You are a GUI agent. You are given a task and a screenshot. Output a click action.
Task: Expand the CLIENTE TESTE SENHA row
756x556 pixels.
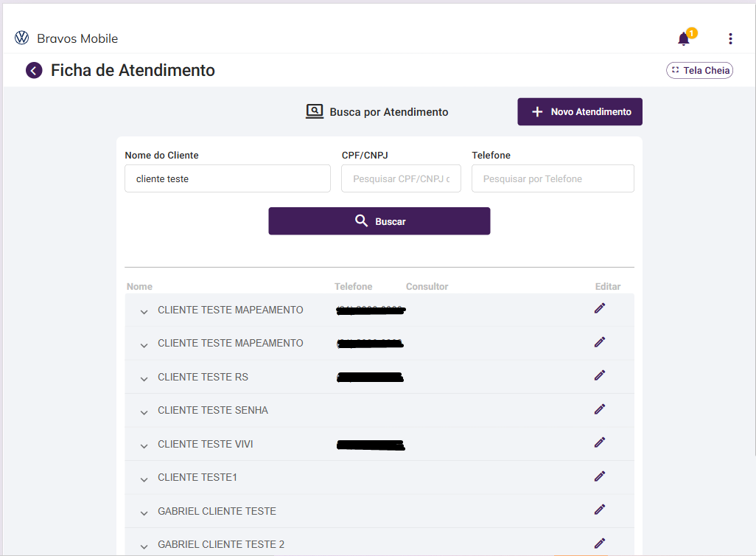click(x=144, y=412)
